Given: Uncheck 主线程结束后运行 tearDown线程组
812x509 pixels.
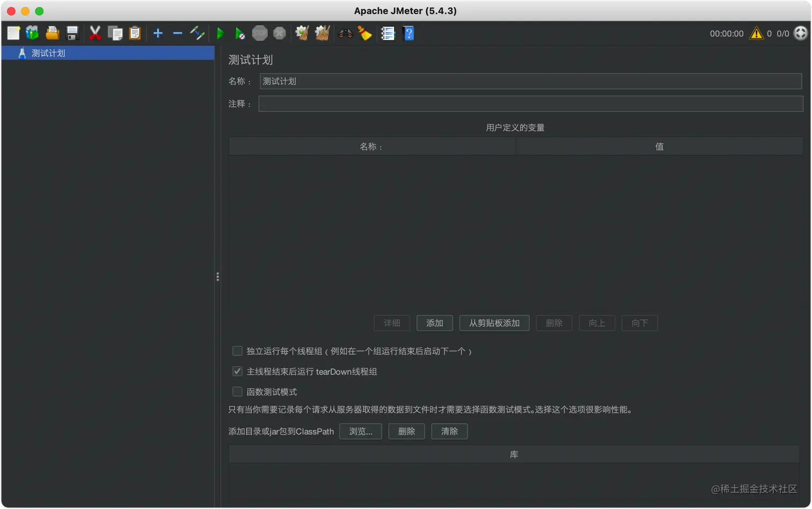Looking at the screenshot, I should coord(237,371).
